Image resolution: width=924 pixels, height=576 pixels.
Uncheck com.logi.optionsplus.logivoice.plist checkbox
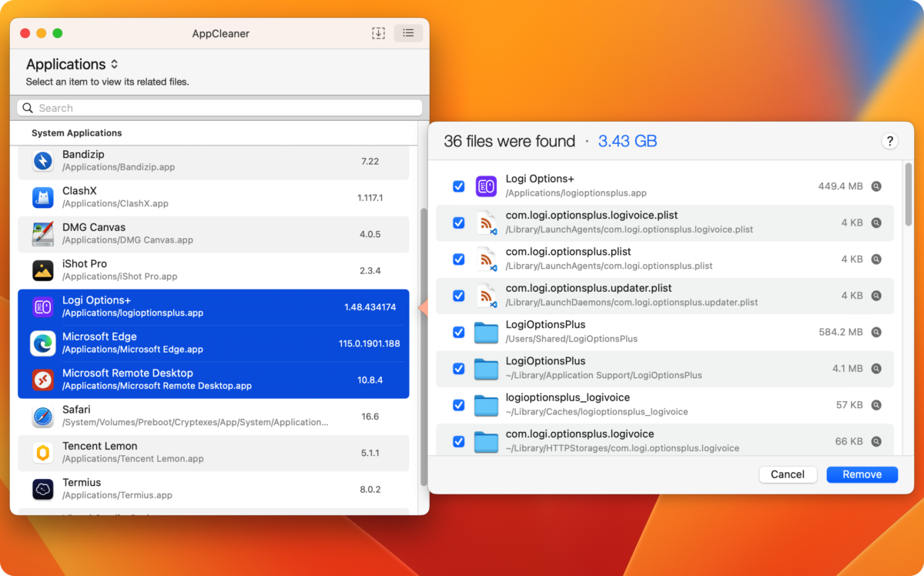coord(459,223)
